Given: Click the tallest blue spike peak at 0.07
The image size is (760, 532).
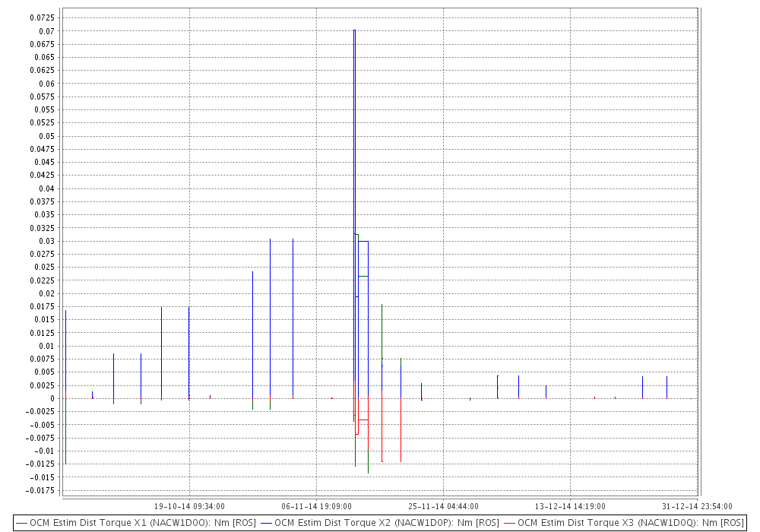Looking at the screenshot, I should tap(355, 30).
